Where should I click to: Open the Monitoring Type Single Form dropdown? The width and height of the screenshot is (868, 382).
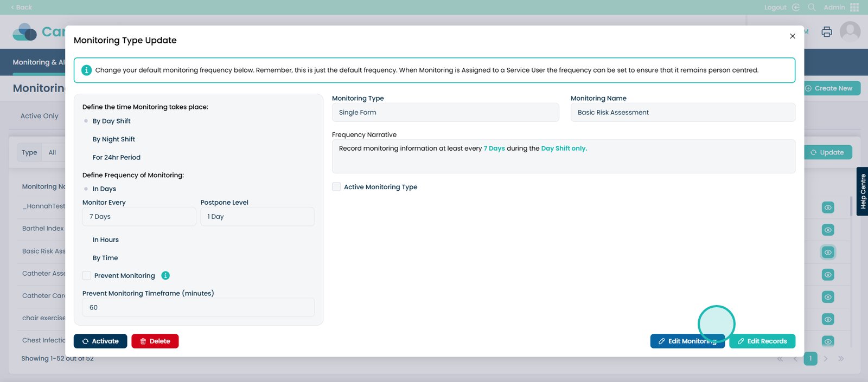coord(445,113)
